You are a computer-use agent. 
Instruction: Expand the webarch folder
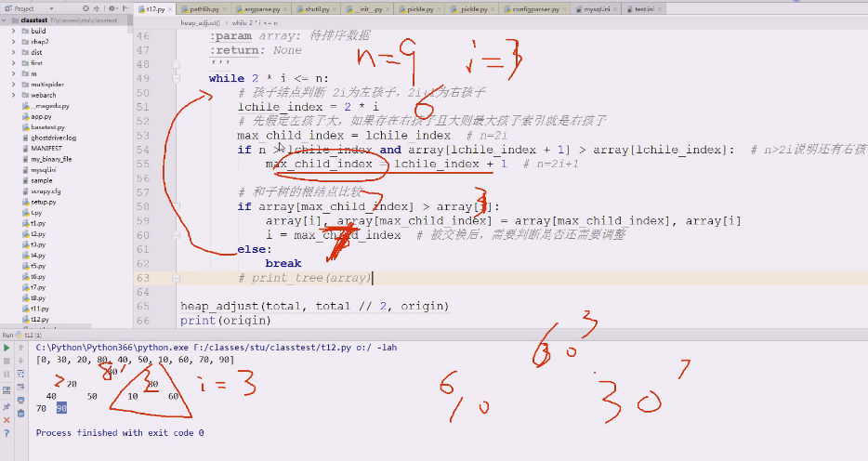[x=13, y=95]
